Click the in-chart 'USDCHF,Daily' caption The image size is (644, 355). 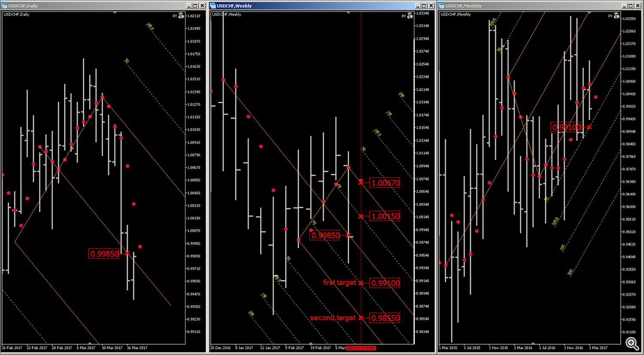[16, 14]
